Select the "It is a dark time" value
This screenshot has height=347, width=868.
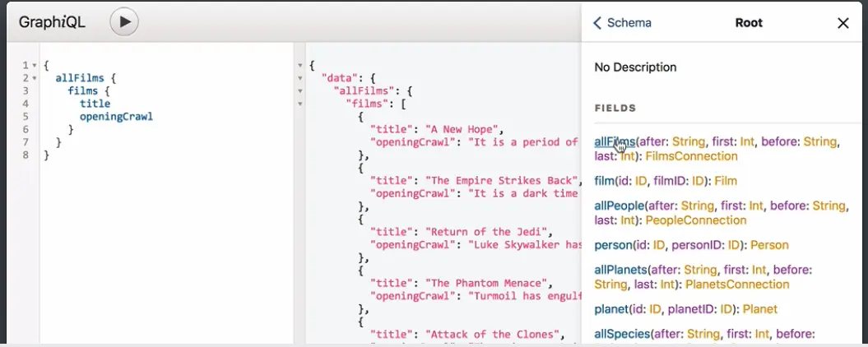click(523, 194)
